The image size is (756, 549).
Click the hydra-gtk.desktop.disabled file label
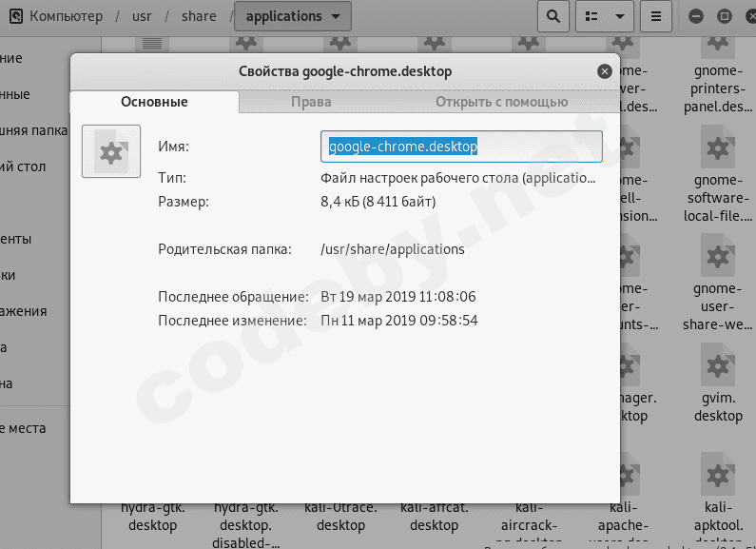click(246, 525)
